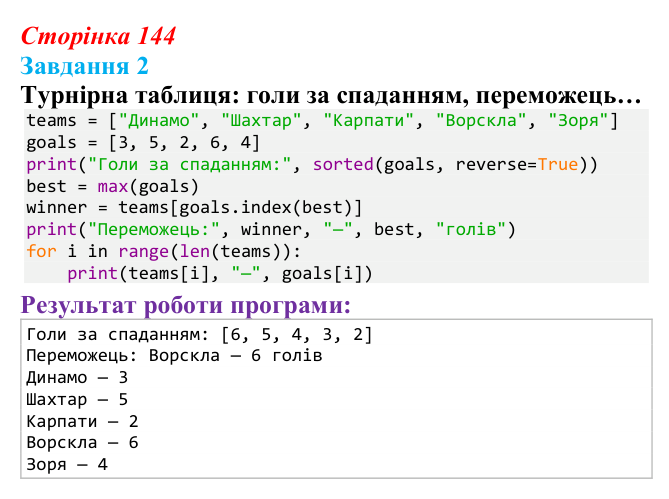Click the code line "goals = [3, 5, 2, 6, 4]"
Screen dimensions: 669x499
(143, 143)
